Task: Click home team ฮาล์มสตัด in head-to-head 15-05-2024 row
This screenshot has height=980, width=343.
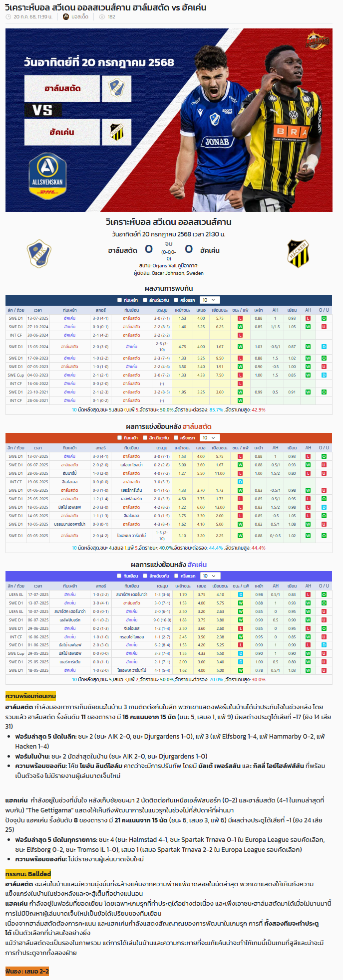Action: [69, 347]
